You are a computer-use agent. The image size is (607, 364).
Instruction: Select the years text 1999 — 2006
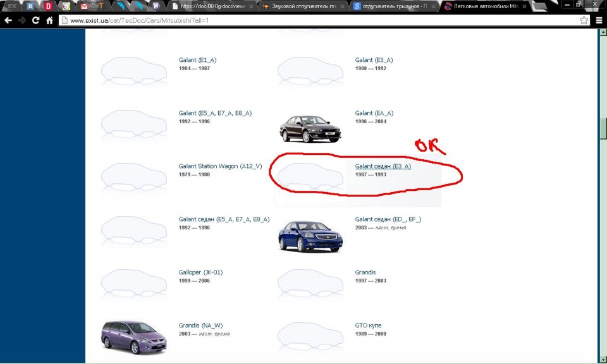[x=194, y=281]
